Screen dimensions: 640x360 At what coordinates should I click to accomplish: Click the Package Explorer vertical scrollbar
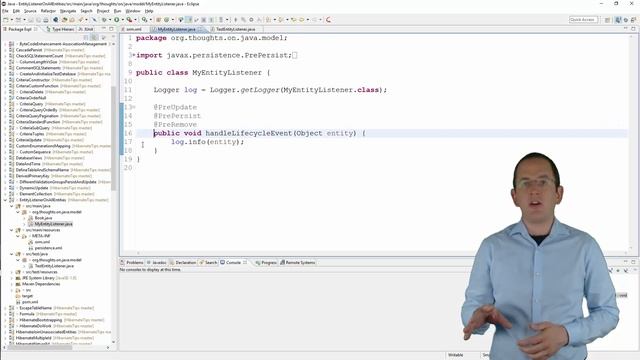(x=113, y=139)
